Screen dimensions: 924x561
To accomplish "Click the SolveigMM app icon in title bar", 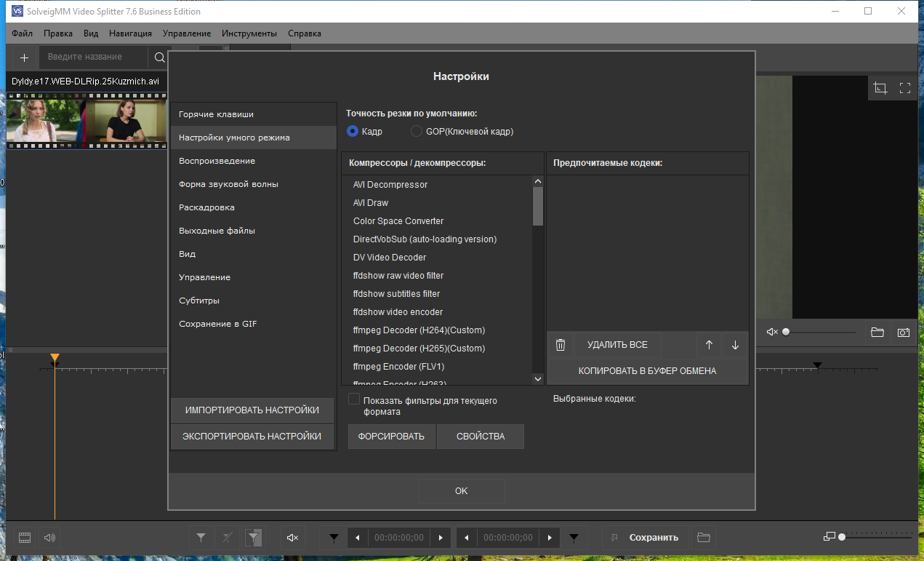I will click(x=18, y=11).
